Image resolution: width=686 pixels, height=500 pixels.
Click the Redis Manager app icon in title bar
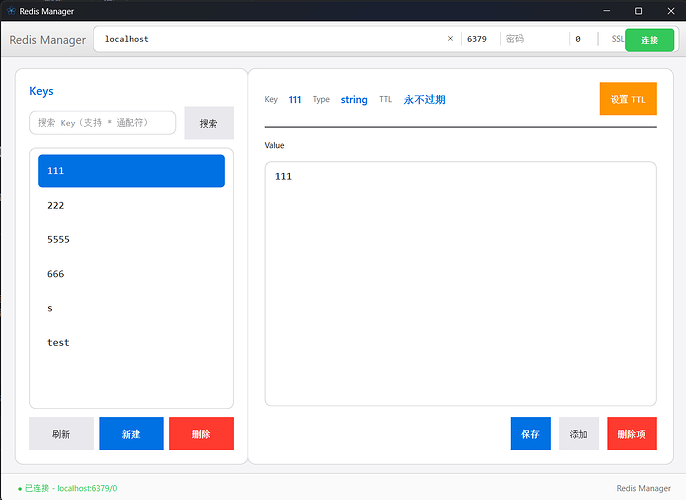point(11,11)
